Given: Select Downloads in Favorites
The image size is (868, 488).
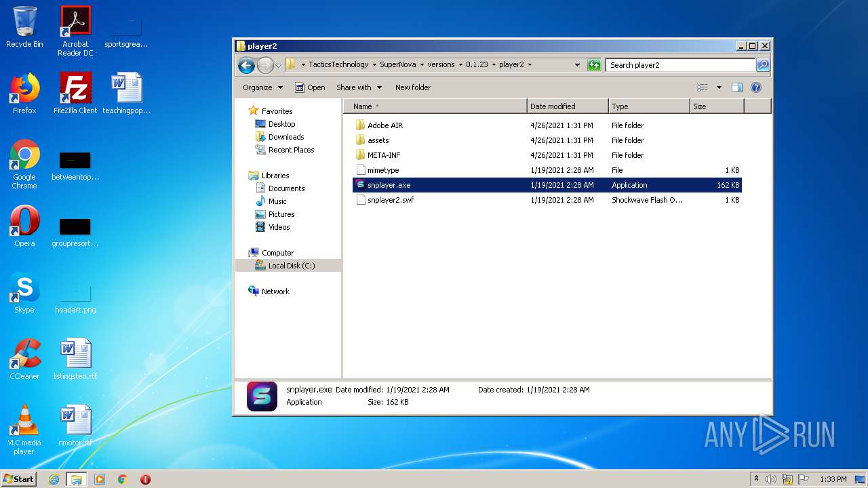Looking at the screenshot, I should 286,137.
